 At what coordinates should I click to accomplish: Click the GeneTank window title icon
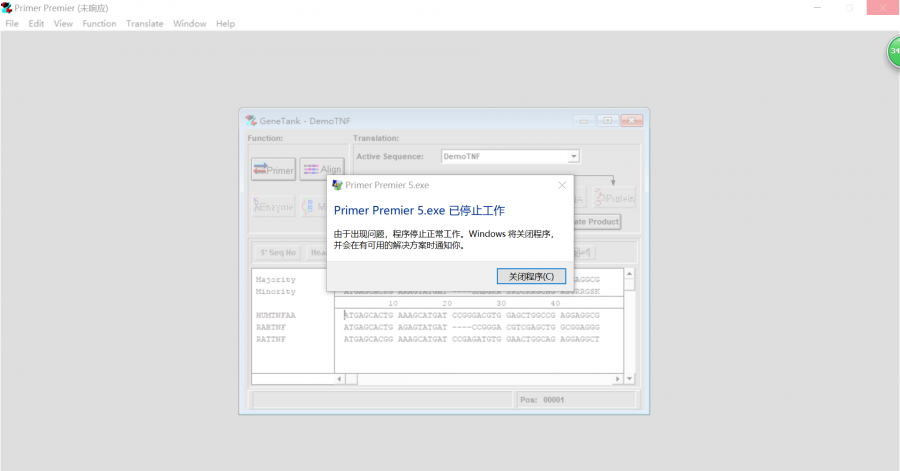[x=251, y=121]
